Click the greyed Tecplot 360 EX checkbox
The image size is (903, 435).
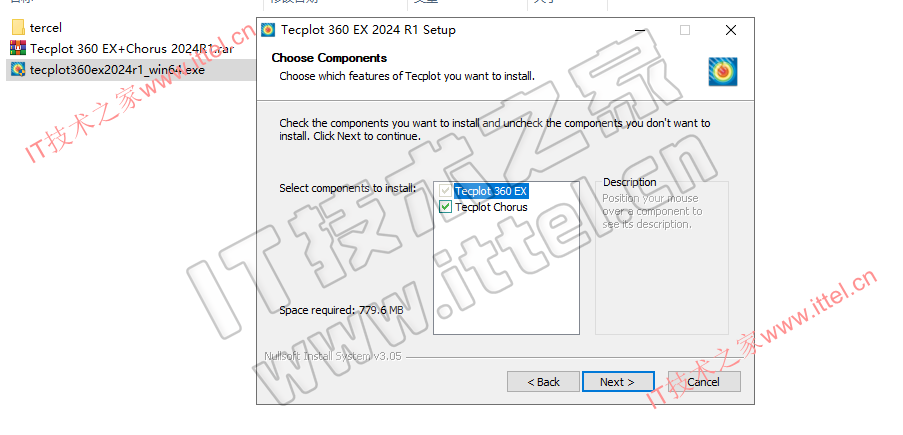tap(445, 191)
